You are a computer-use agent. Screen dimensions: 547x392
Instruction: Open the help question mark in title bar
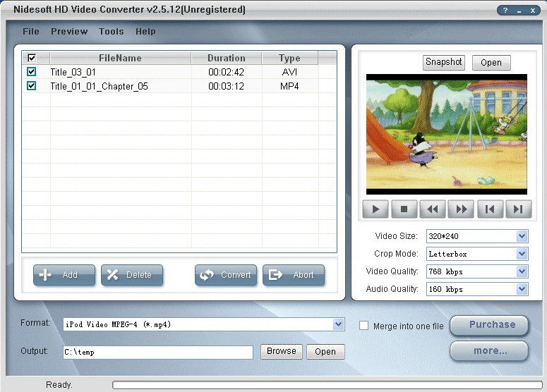[x=505, y=10]
